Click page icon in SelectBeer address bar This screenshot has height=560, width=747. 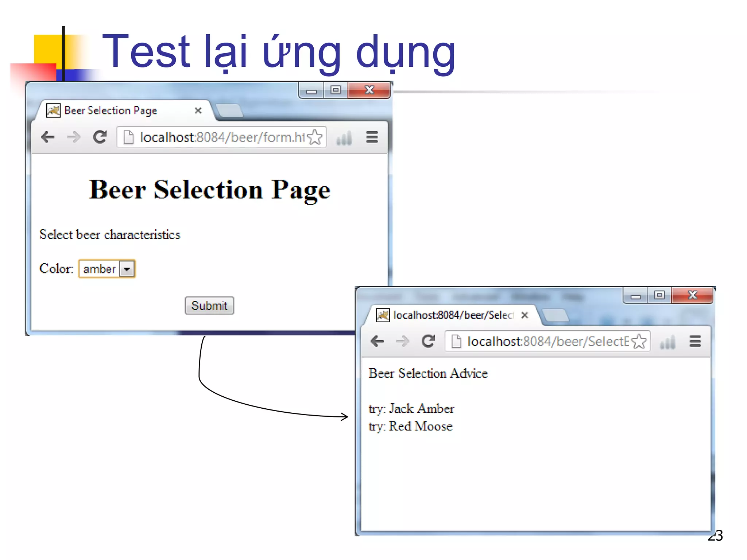tap(456, 342)
